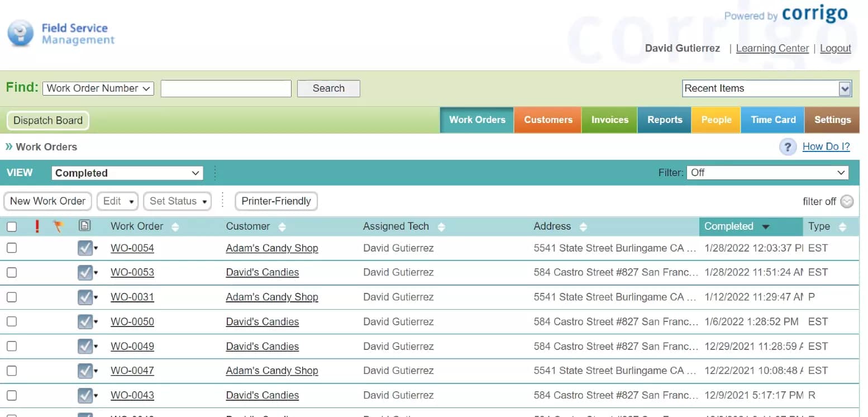Click the red exclamation priority column icon
868x417 pixels.
(37, 226)
